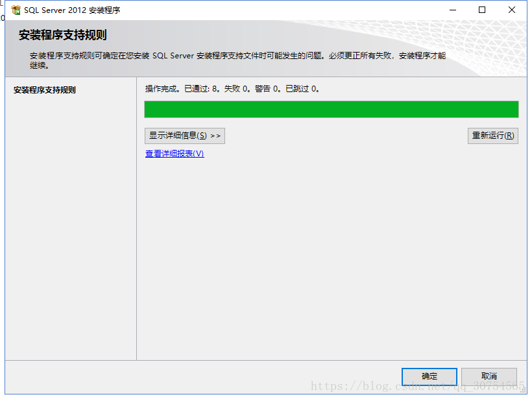Confirm with the 确定 button
The height and width of the screenshot is (399, 532).
pyautogui.click(x=429, y=376)
